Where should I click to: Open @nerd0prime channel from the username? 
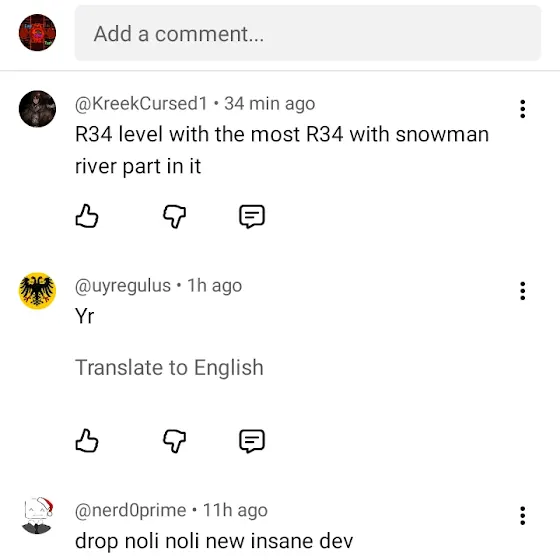point(131,510)
